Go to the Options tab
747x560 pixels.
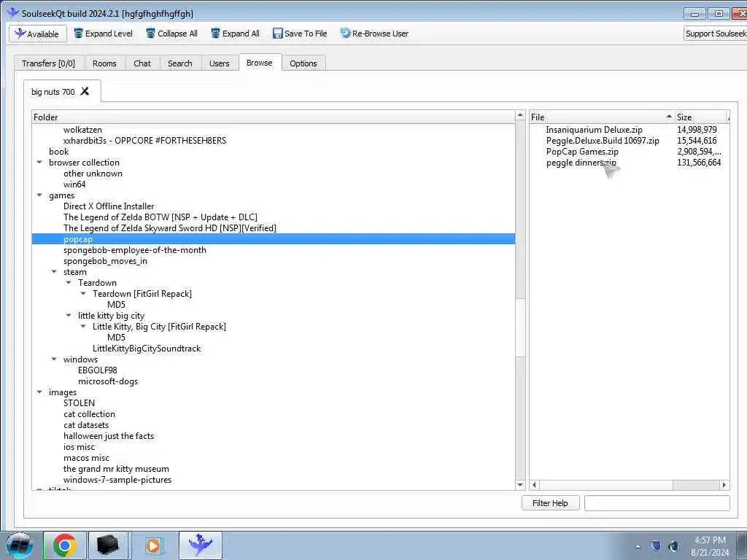click(x=303, y=63)
